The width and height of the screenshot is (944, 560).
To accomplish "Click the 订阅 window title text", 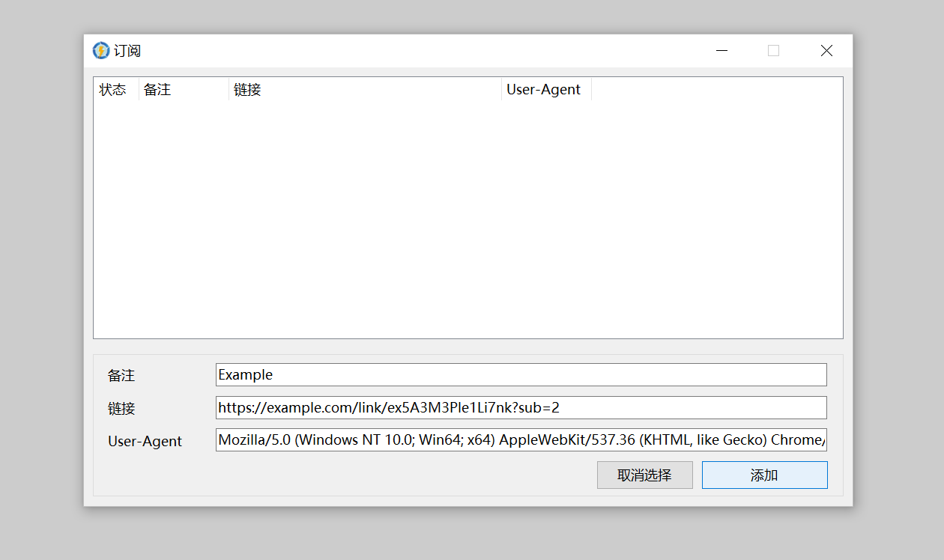I will (x=127, y=51).
